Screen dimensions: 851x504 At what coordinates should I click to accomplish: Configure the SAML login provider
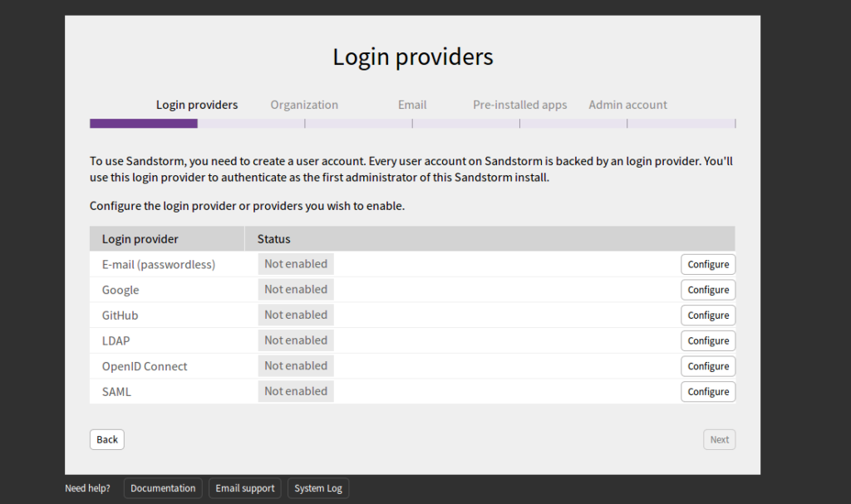(708, 392)
